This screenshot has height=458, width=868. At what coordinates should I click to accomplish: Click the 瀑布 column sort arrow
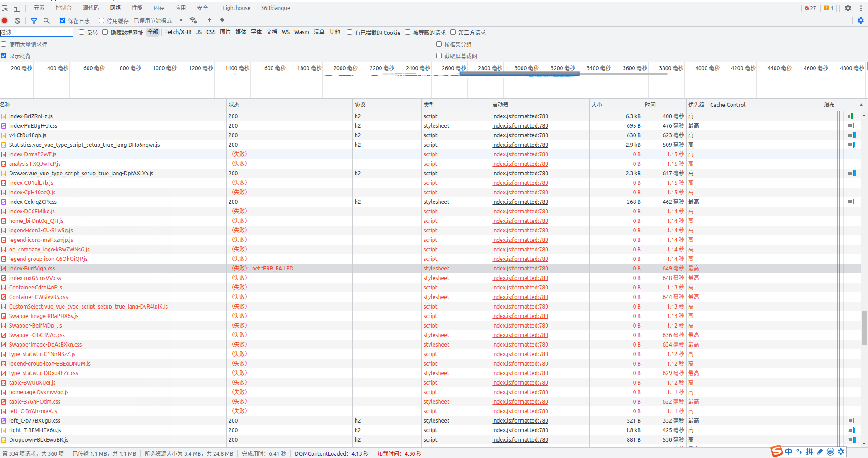point(861,105)
